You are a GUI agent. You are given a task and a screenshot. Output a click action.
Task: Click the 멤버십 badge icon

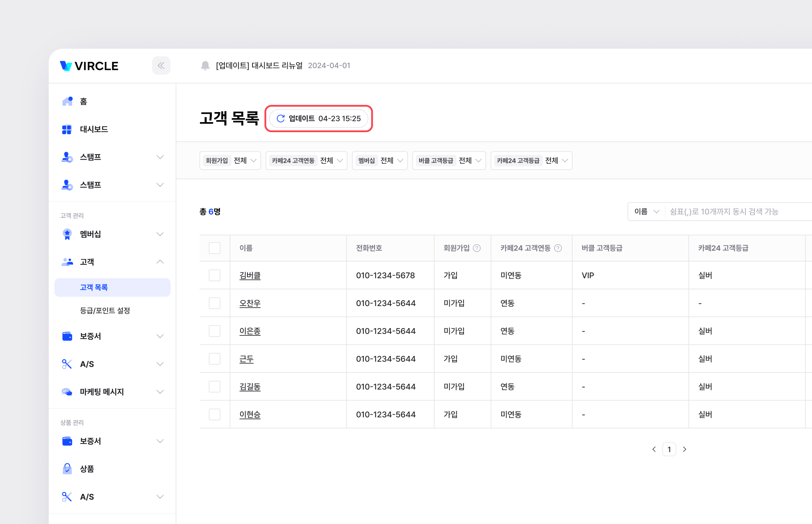(x=67, y=234)
